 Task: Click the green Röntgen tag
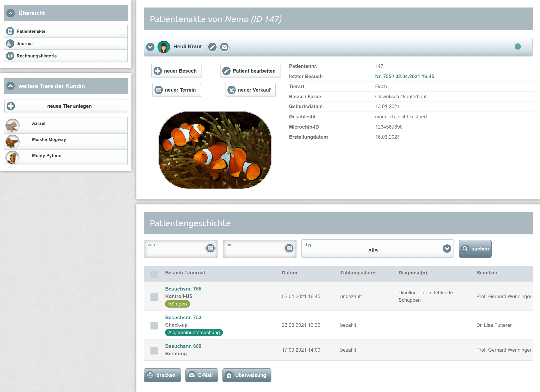177,304
